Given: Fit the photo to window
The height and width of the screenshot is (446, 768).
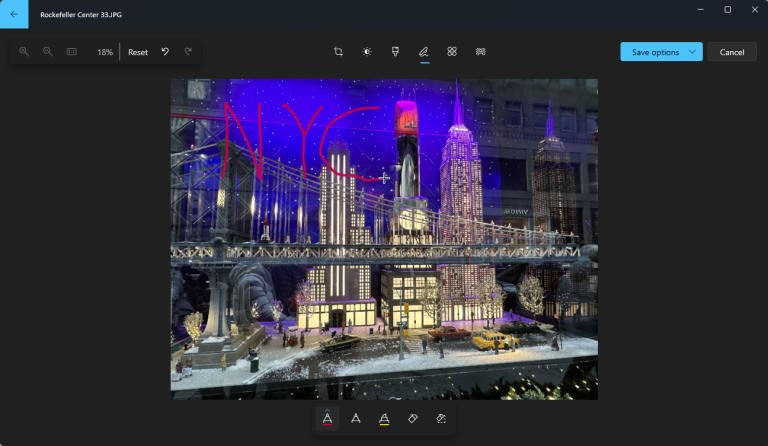Looking at the screenshot, I should pyautogui.click(x=72, y=51).
